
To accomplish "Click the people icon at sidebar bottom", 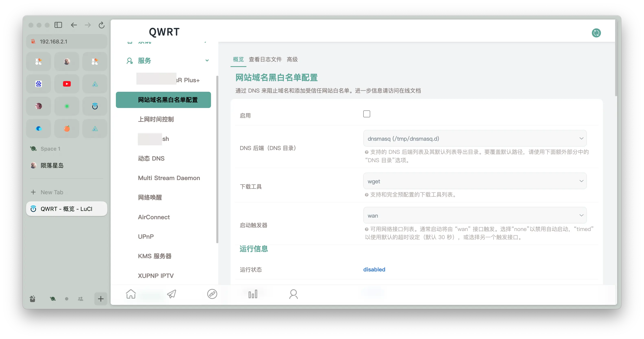I will click(80, 299).
